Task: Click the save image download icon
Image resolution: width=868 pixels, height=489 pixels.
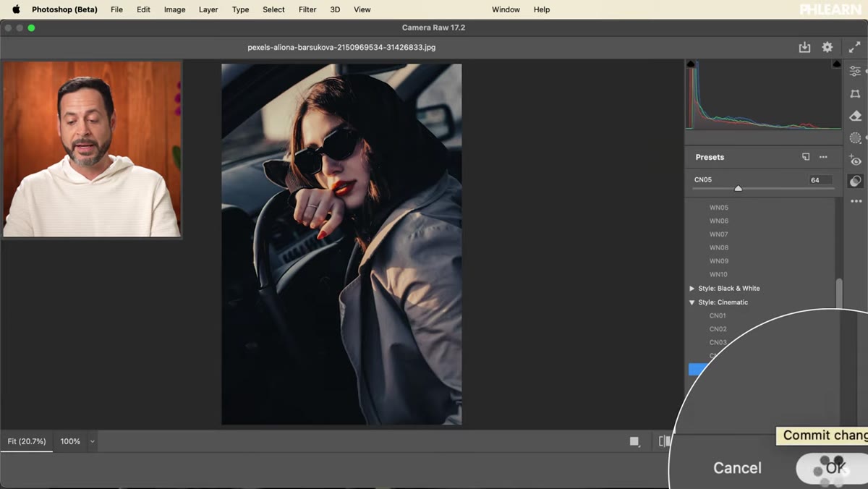Action: pos(804,47)
